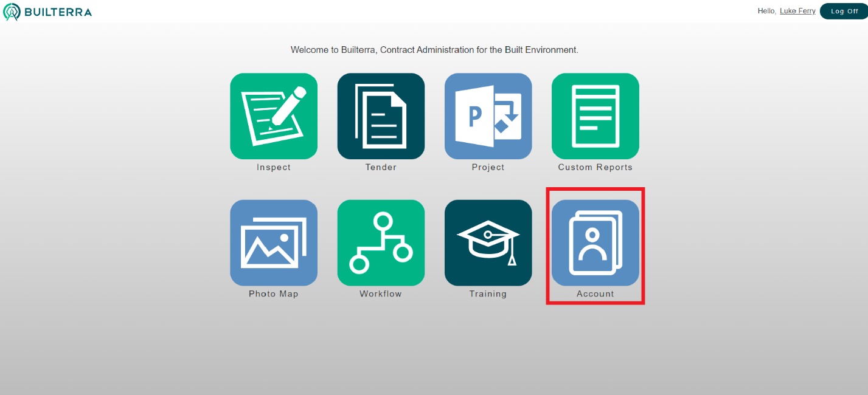Click the 'Custom Reports' label text
Image resolution: width=868 pixels, height=395 pixels.
coord(595,168)
